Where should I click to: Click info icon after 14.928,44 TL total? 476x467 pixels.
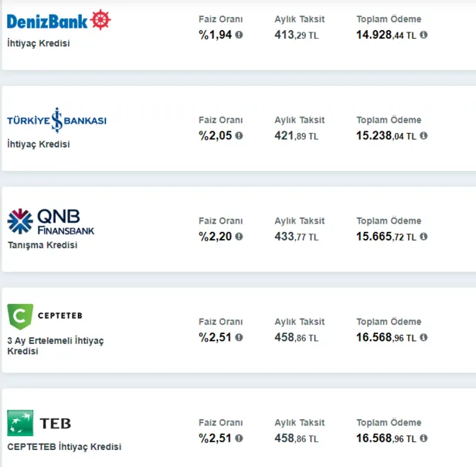[x=423, y=35]
